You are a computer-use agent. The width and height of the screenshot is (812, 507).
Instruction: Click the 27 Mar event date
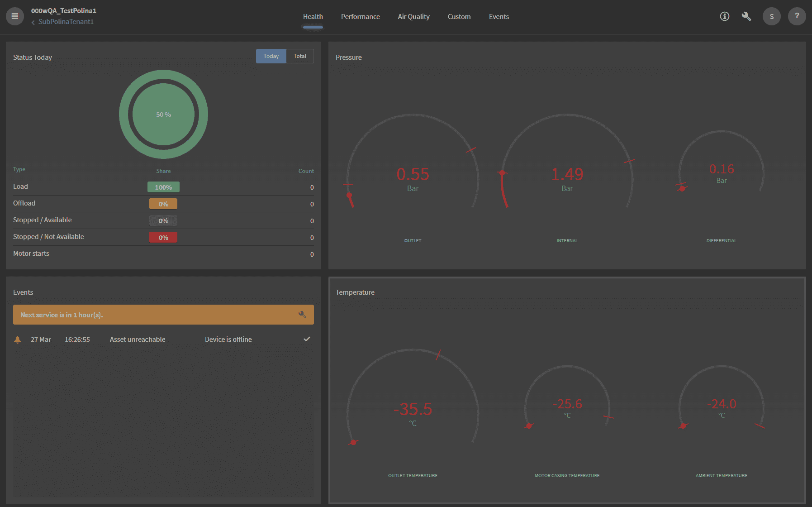(x=41, y=340)
